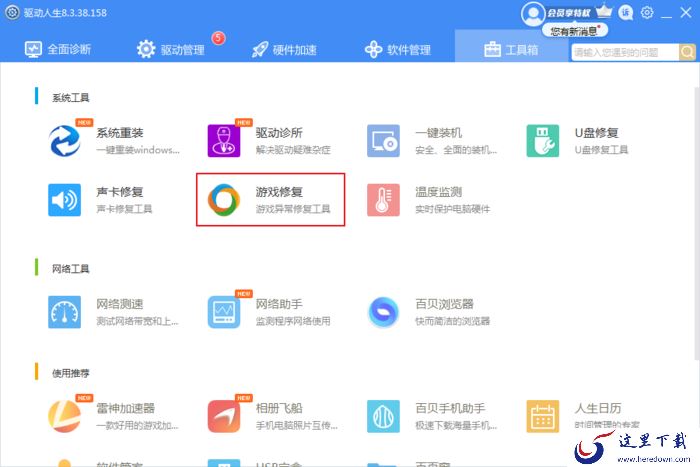Click the red 5 badge on 驱动管理
Screen dimensions: 700x467
coord(218,38)
